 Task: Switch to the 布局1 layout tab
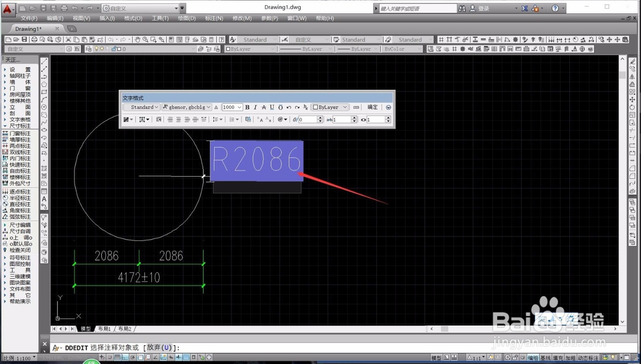click(104, 329)
